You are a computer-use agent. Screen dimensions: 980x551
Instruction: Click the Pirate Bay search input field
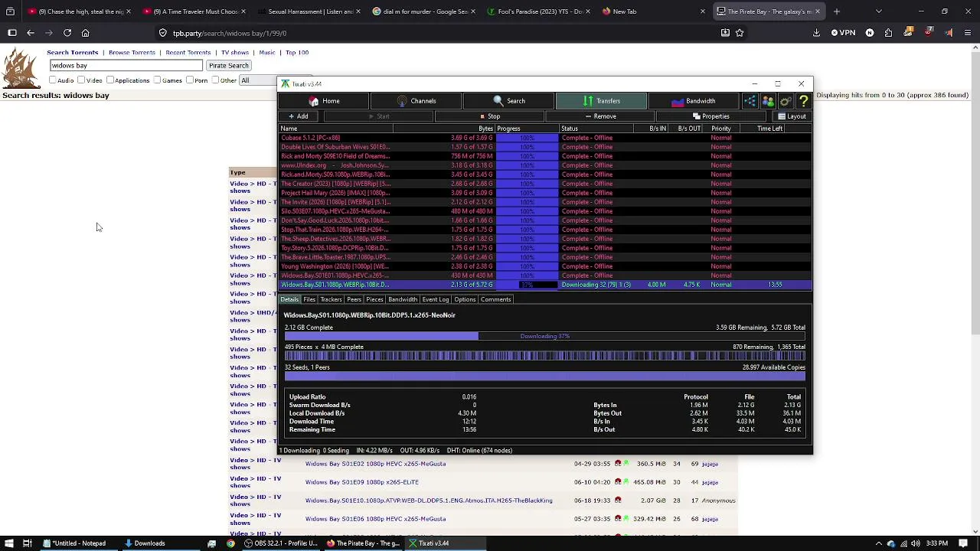[126, 66]
